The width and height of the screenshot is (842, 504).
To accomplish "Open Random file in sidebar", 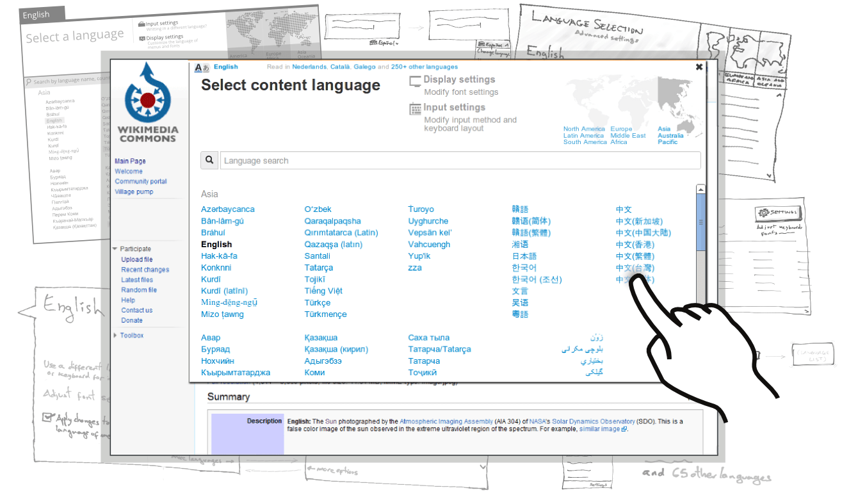I will tap(139, 290).
